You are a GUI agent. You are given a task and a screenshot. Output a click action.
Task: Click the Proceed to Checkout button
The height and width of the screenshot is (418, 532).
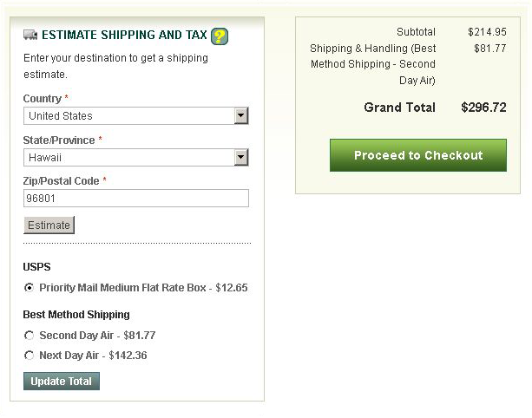418,155
